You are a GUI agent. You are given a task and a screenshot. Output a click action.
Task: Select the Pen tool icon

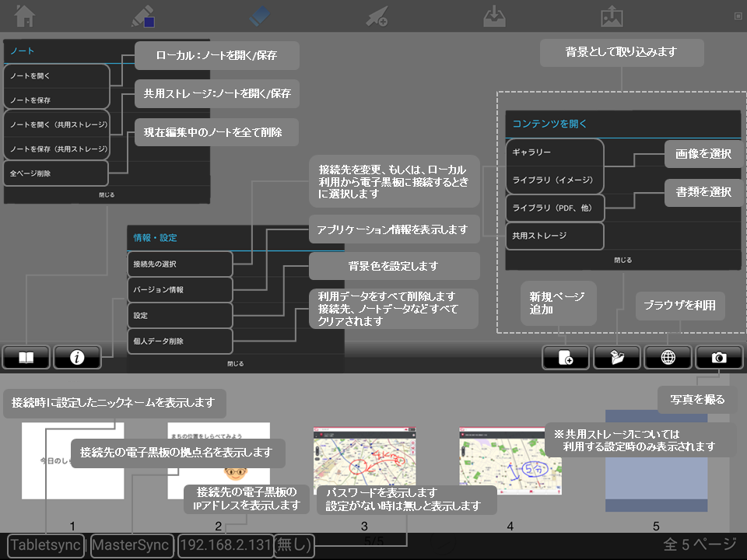143,16
